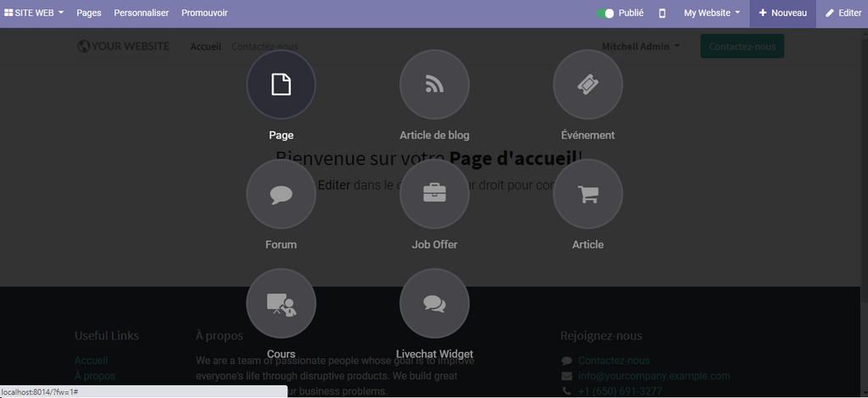Click the Editer pencil button
Viewport: 868px width, 398px height.
pos(843,14)
